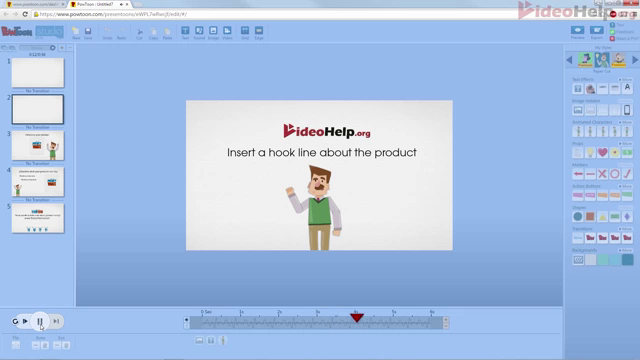The height and width of the screenshot is (360, 640).
Task: Insert the picture frame image holder
Action: 578,110
